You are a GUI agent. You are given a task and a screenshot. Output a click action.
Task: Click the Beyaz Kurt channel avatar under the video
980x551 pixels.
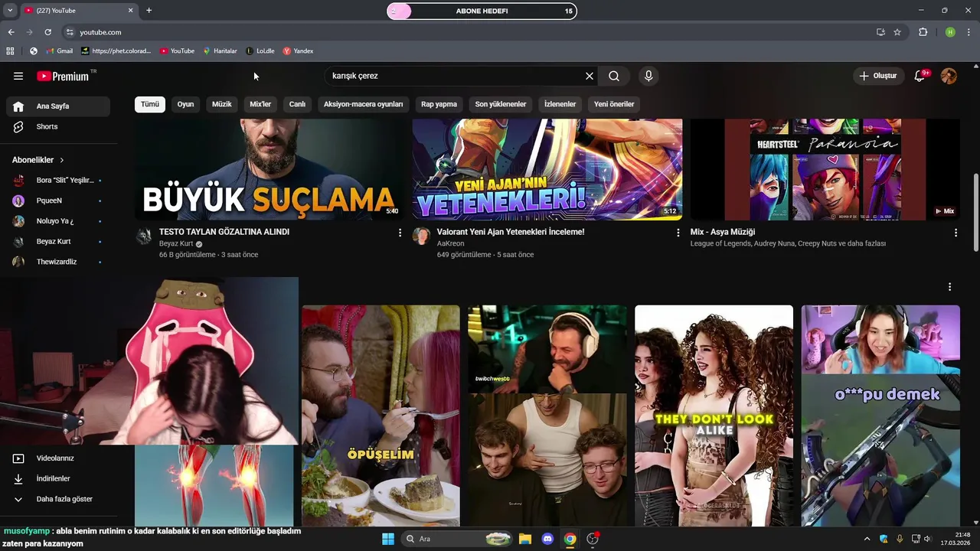click(x=144, y=236)
